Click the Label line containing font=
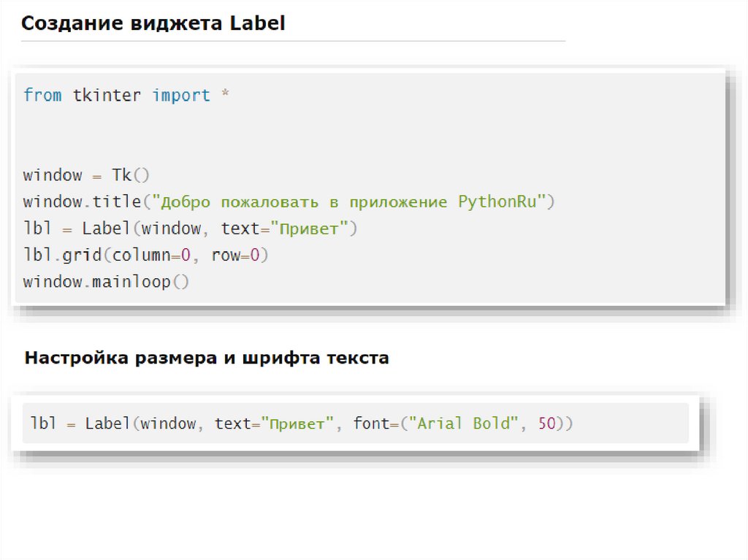 [302, 423]
